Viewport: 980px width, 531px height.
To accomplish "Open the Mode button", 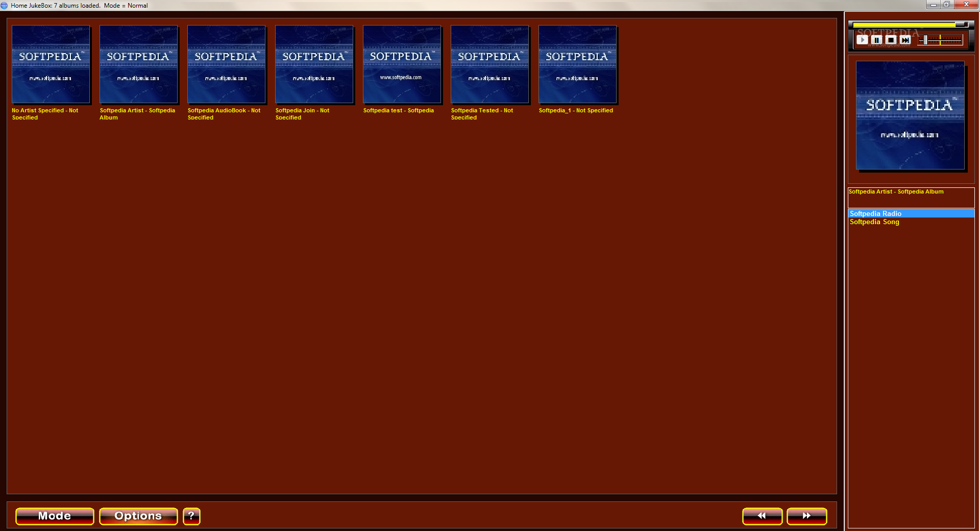I will click(55, 516).
